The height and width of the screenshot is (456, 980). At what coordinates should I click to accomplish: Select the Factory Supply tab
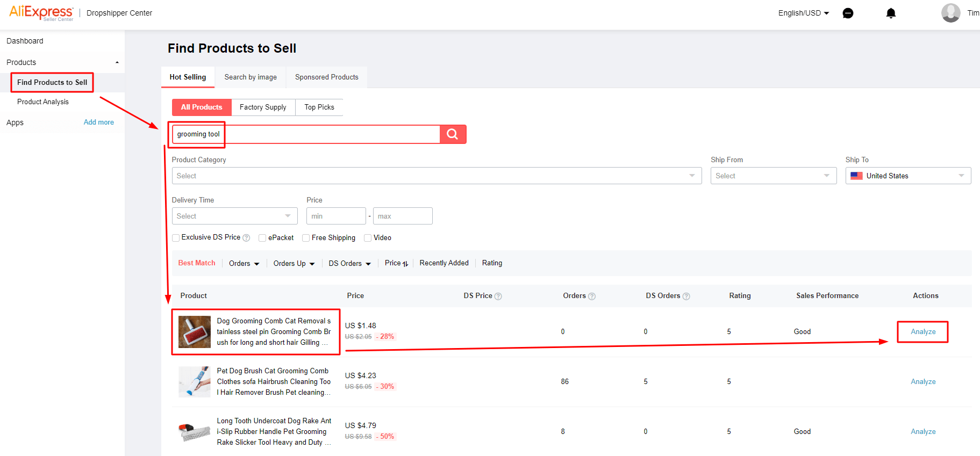tap(263, 107)
